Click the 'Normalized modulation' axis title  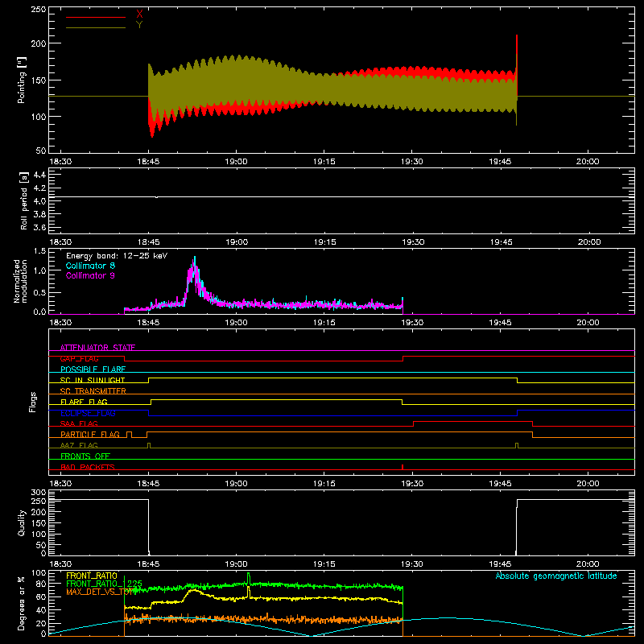20,281
